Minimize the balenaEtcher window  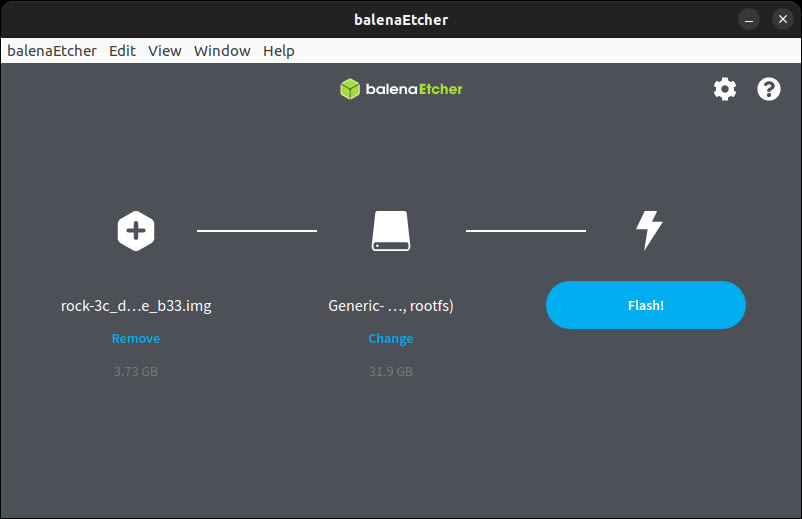point(749,19)
